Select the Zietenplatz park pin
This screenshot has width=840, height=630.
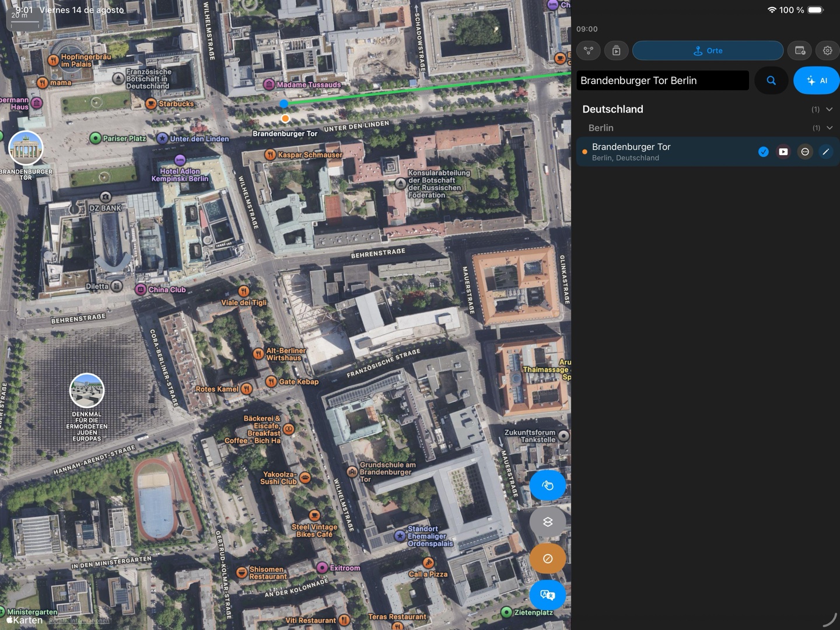tap(506, 612)
